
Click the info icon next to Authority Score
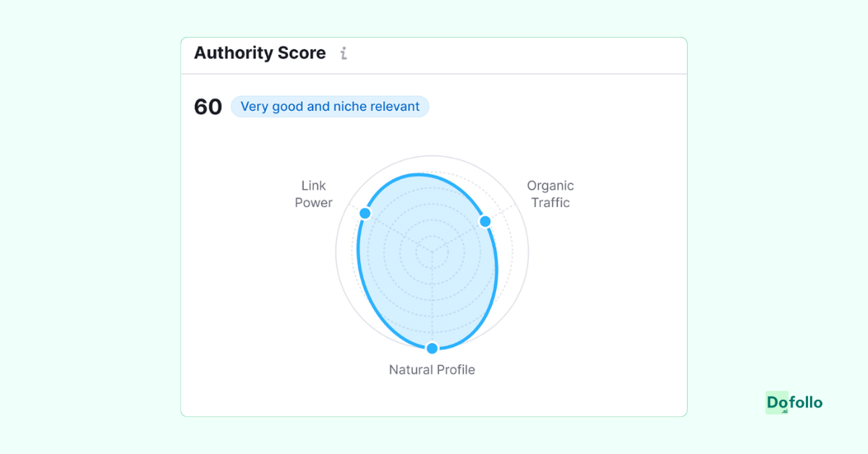click(x=343, y=53)
